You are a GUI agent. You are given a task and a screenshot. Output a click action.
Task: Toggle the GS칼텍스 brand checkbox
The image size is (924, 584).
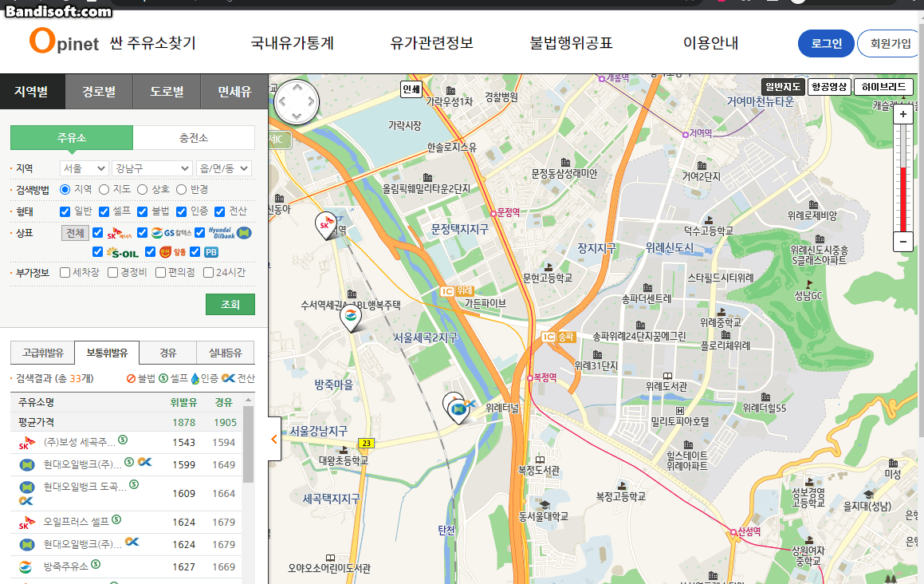(142, 232)
